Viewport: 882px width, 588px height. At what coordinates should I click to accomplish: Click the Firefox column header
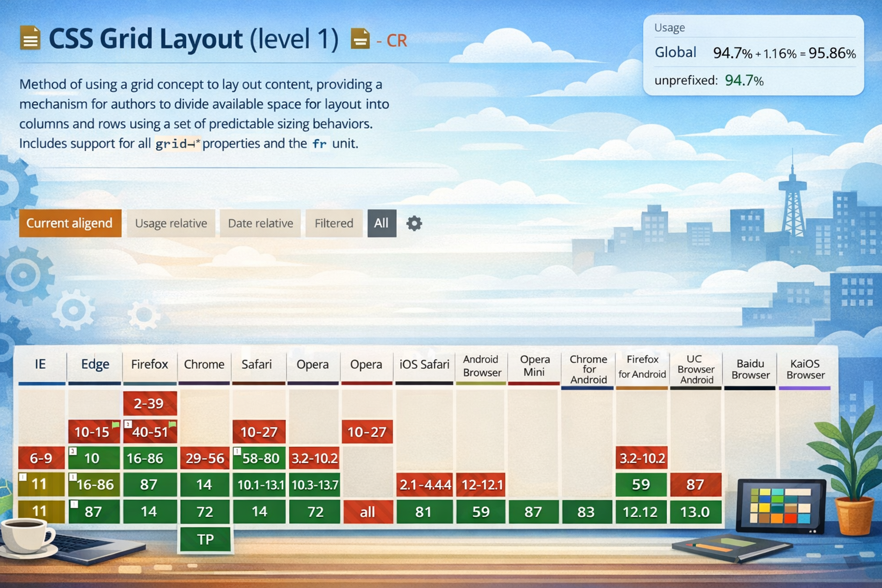click(x=149, y=364)
